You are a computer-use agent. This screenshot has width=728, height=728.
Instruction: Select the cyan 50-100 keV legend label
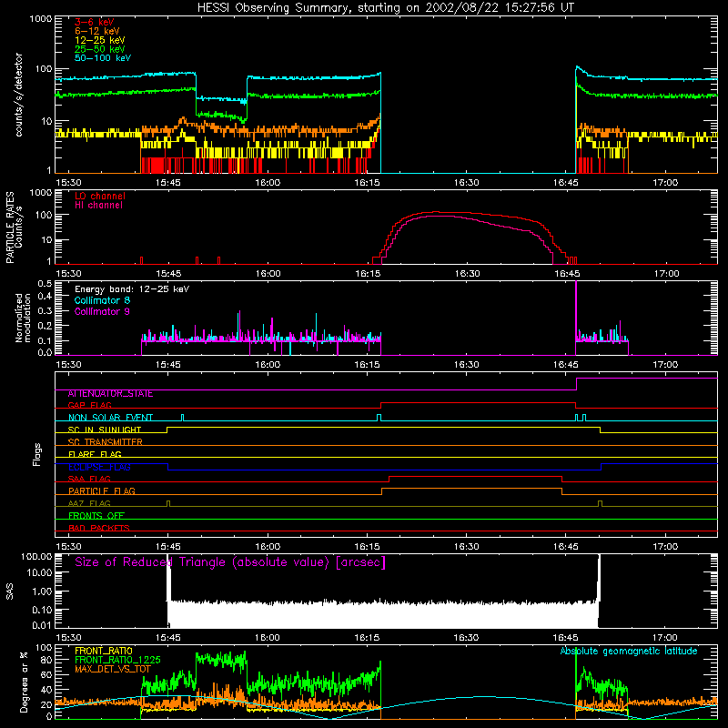click(103, 58)
